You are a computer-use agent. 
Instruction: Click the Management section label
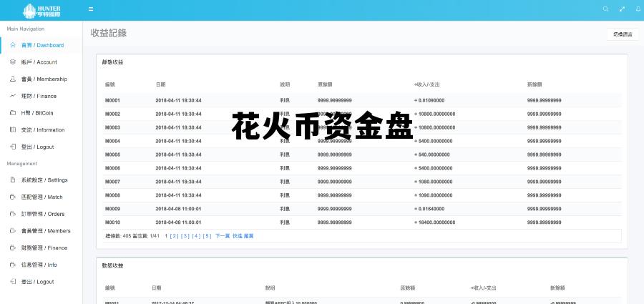coord(21,164)
